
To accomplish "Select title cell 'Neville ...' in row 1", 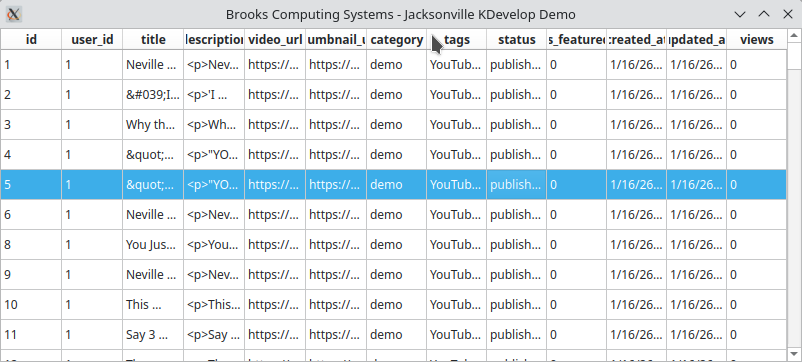I will pos(153,64).
